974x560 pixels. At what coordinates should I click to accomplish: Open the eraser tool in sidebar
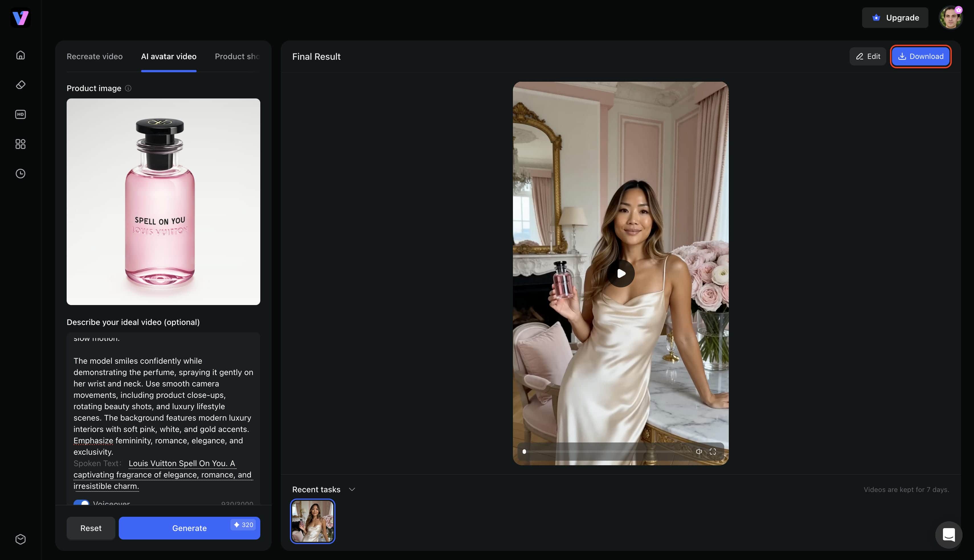pos(21,85)
